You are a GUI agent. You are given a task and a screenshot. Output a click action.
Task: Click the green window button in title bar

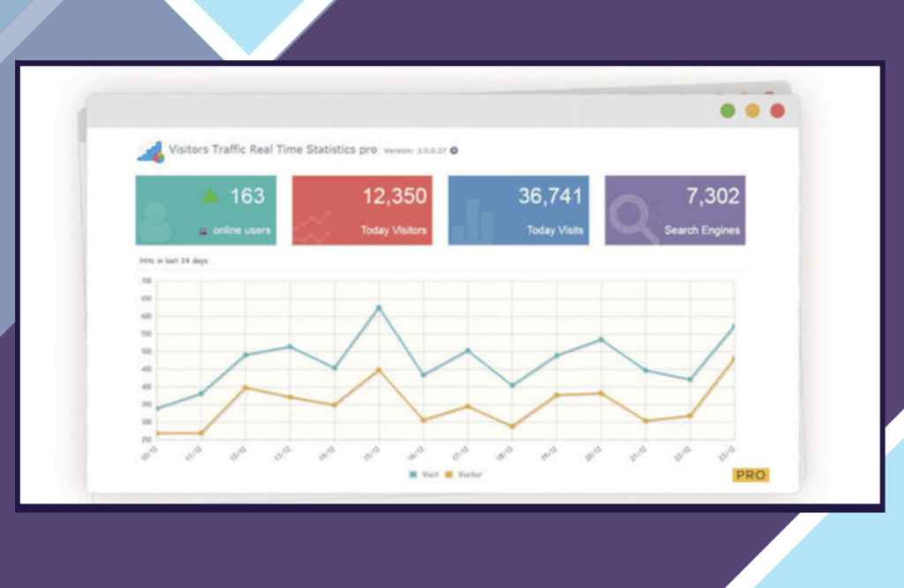coord(727,111)
